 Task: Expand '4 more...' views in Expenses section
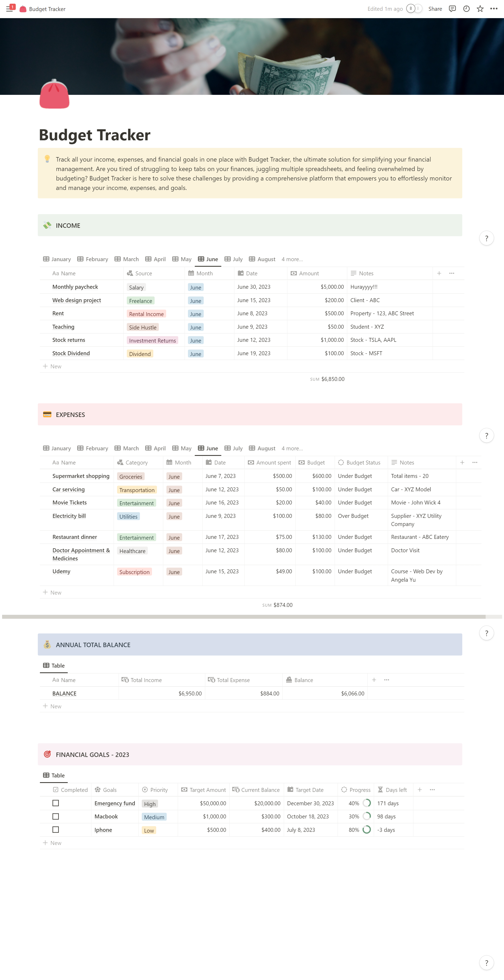tap(292, 448)
